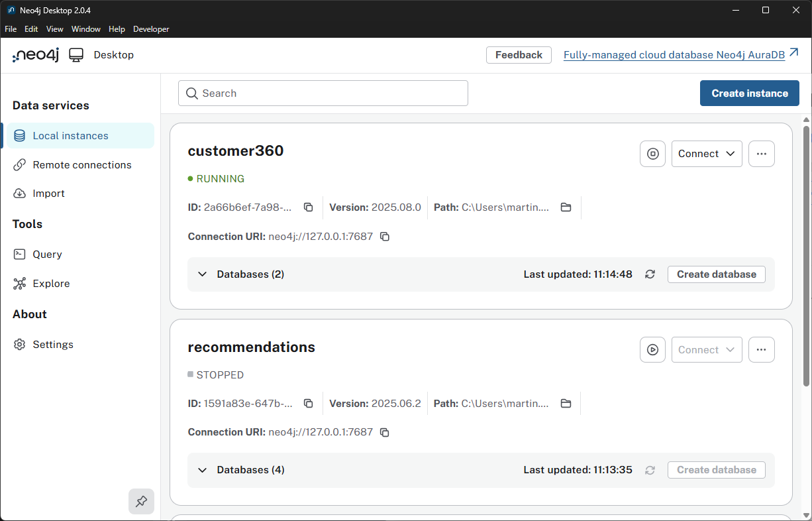Open customer360 path folder
Screen dimensions: 812x521
(x=566, y=207)
